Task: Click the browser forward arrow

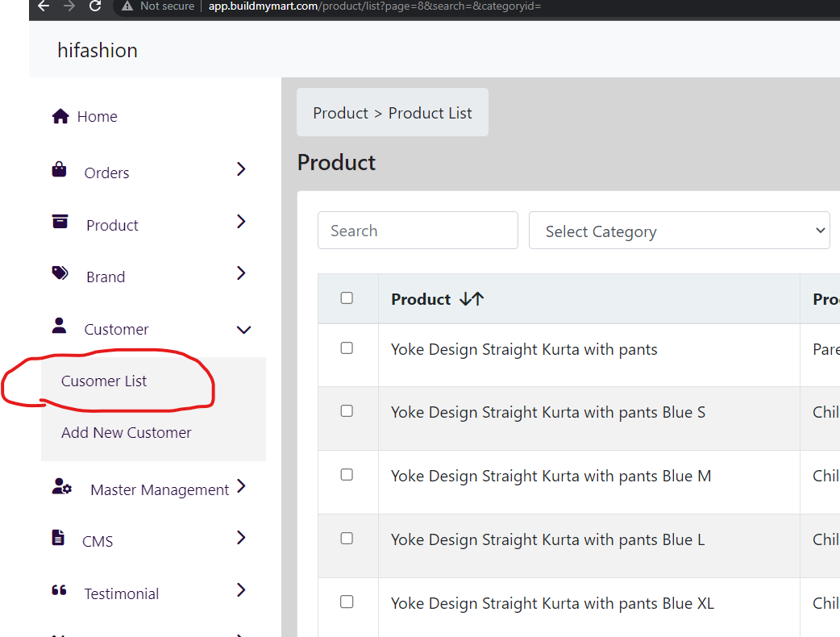Action: click(69, 6)
